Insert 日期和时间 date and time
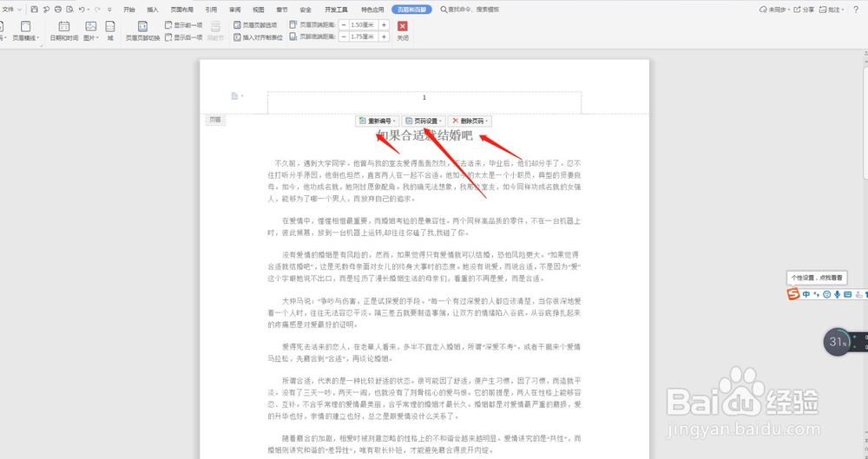Screen dimensions: 868x459 64,31
